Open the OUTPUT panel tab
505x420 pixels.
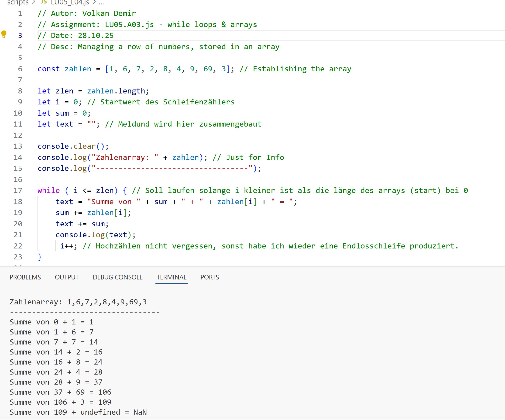(x=67, y=277)
